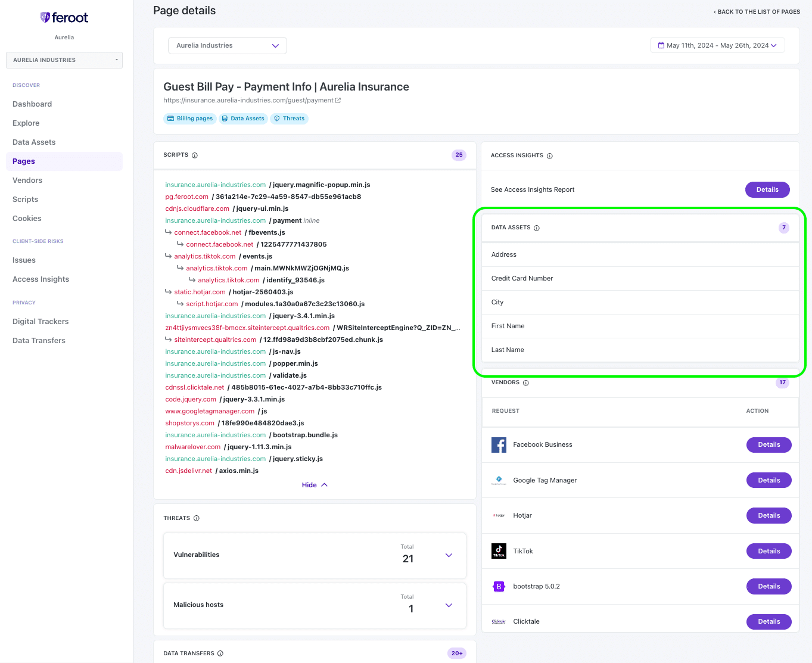
Task: Open Vendors in the sidebar
Action: click(x=27, y=180)
